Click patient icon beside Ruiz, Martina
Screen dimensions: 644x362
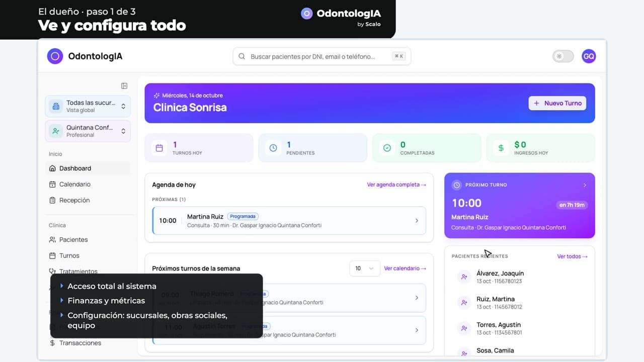tap(464, 302)
